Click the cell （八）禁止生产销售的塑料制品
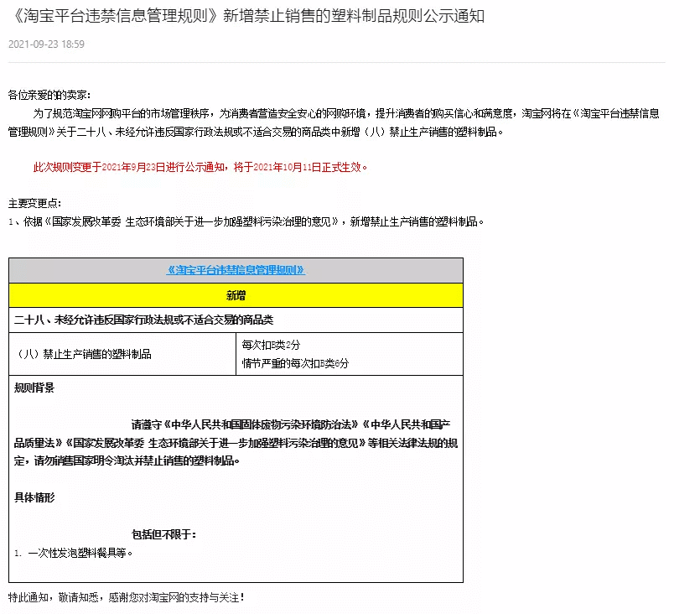Viewport: 700px width, 614px height. [x=122, y=354]
